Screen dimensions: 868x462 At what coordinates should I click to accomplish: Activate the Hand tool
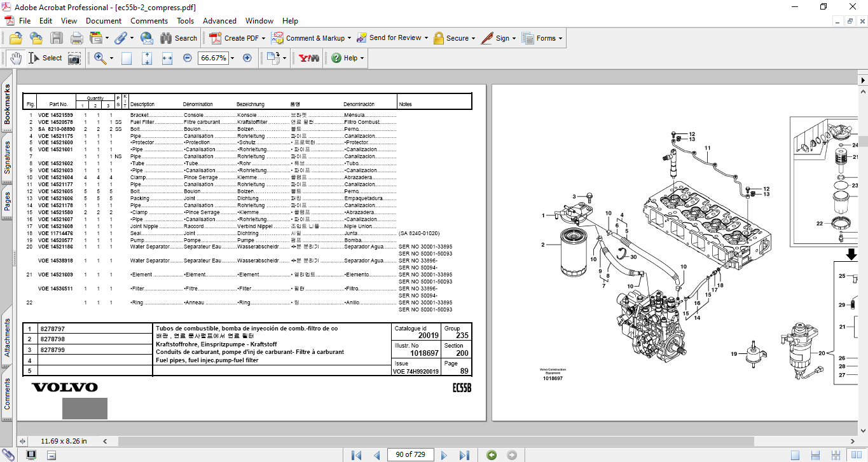16,58
